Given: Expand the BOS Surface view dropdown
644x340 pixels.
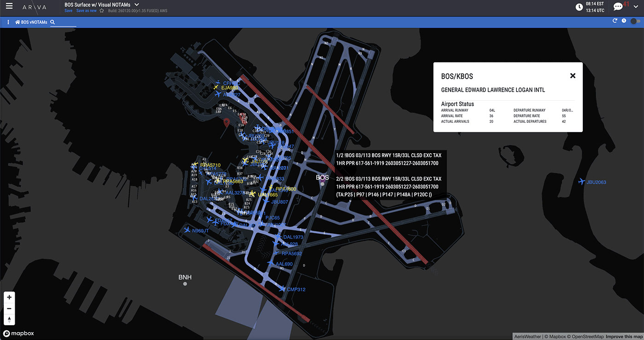Looking at the screenshot, I should click(137, 5).
